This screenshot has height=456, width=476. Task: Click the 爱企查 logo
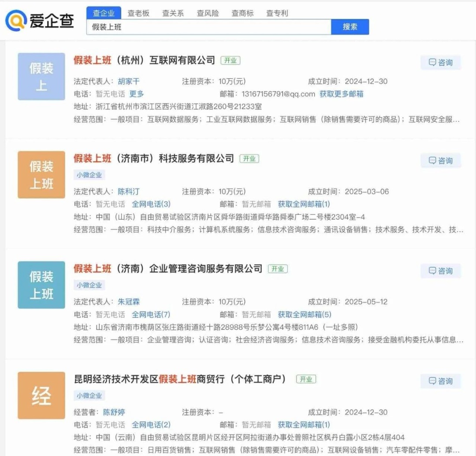[40, 21]
